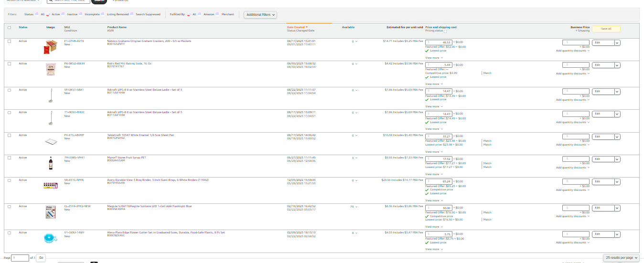Open Edit dropdown arrow for Ateco cutter row
The height and width of the screenshot is (263, 644).
[617, 234]
